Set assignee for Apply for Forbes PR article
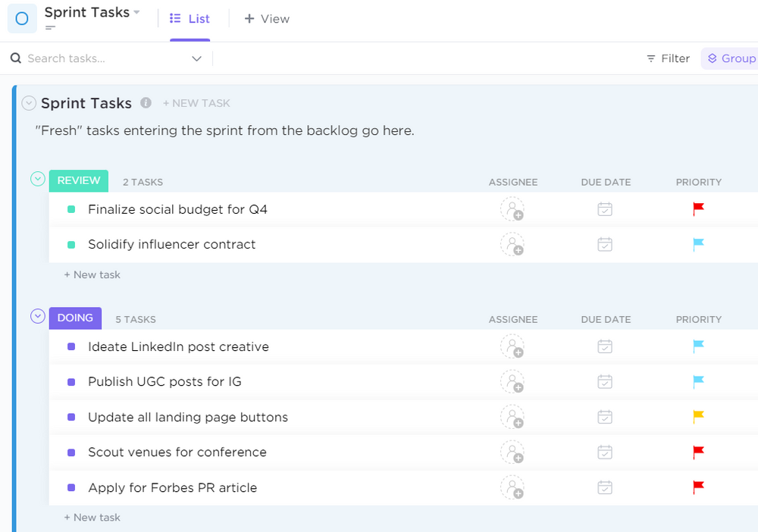This screenshot has height=532, width=758. tap(512, 487)
